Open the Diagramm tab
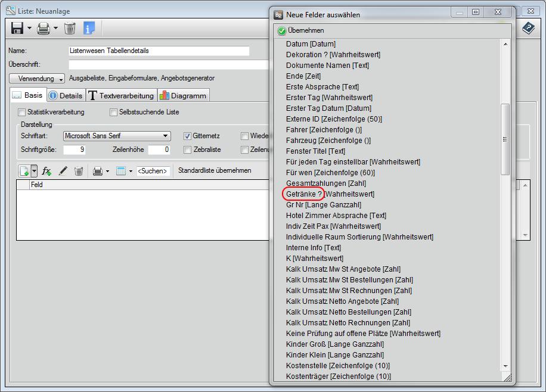Image resolution: width=546 pixels, height=392 pixels. click(183, 95)
